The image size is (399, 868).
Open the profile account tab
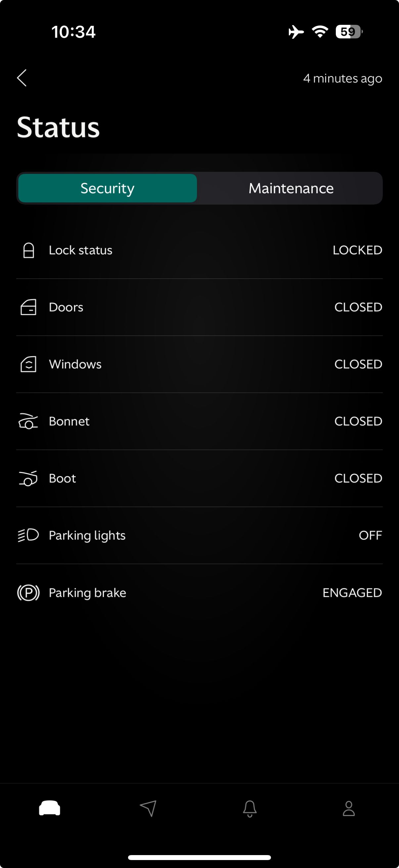click(348, 809)
